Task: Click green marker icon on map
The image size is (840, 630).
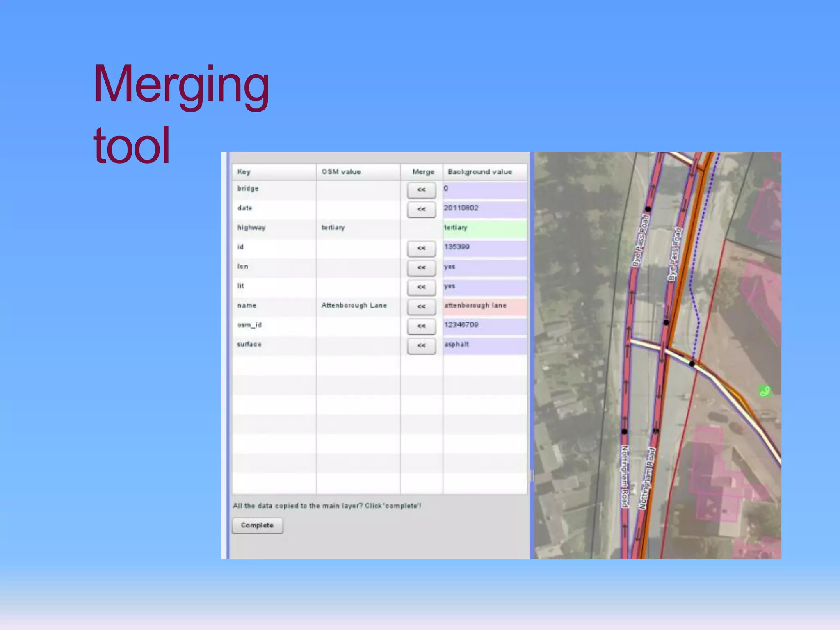Action: point(765,391)
